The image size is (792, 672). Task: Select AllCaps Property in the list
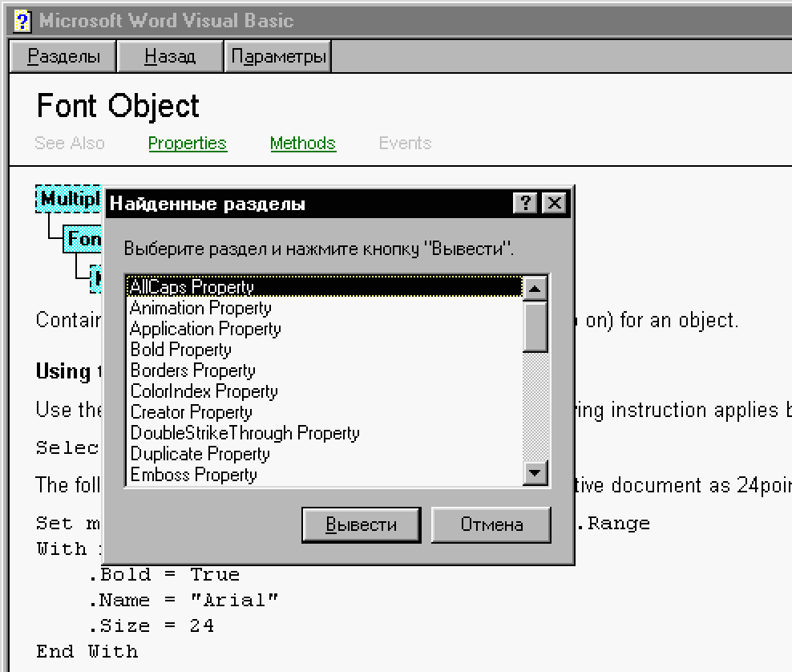coord(325,286)
